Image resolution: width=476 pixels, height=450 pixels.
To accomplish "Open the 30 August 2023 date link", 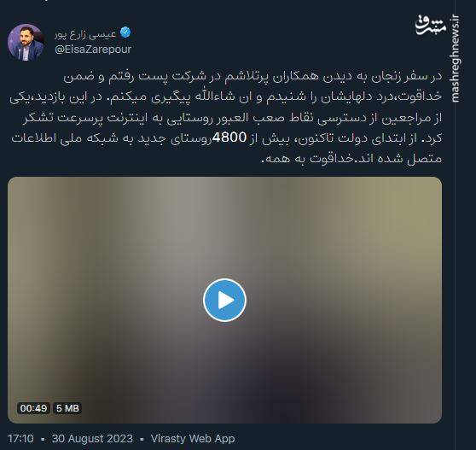I will (x=92, y=438).
